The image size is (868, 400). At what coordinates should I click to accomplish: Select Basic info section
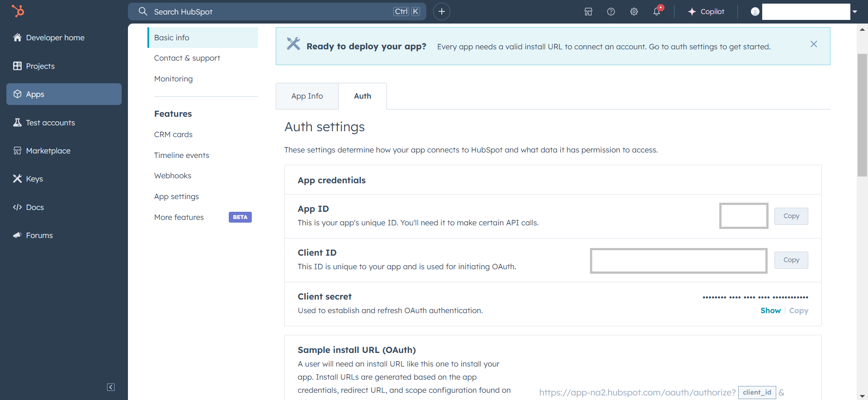203,38
